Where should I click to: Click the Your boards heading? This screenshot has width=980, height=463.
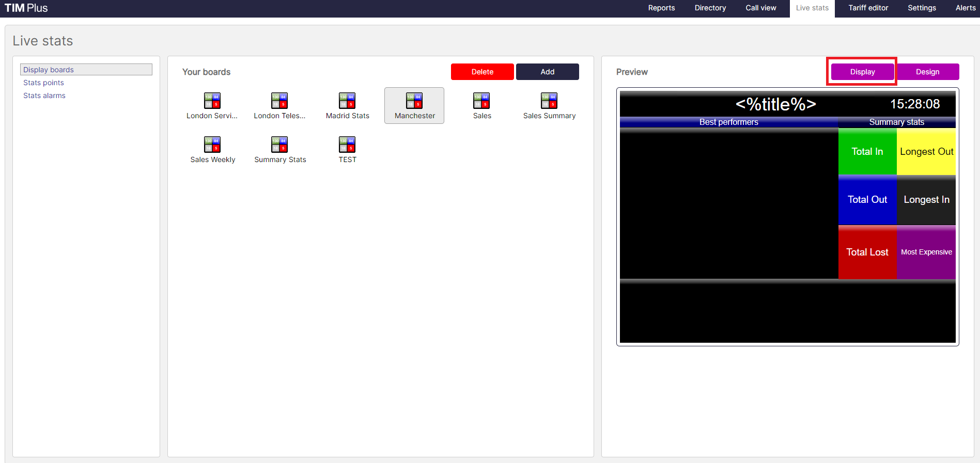(x=206, y=72)
